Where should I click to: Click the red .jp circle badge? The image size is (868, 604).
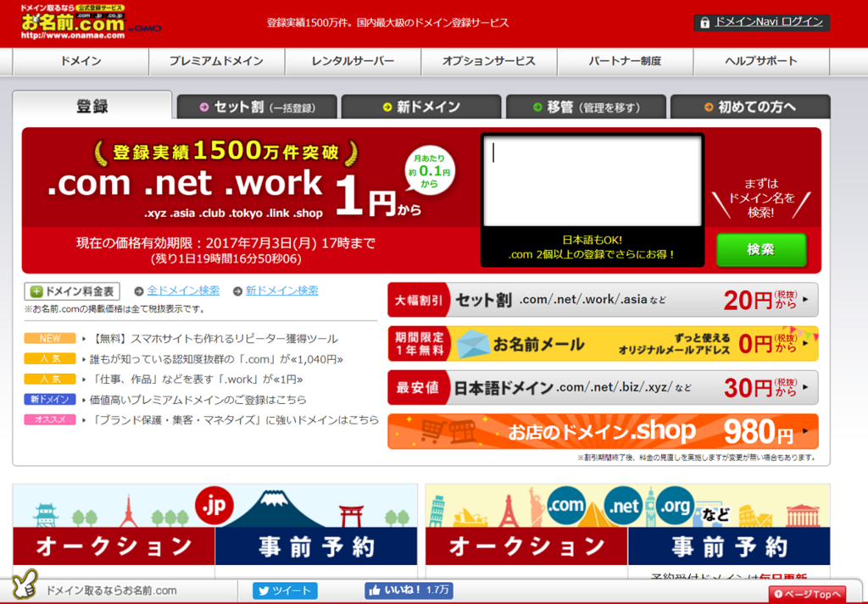tap(214, 506)
